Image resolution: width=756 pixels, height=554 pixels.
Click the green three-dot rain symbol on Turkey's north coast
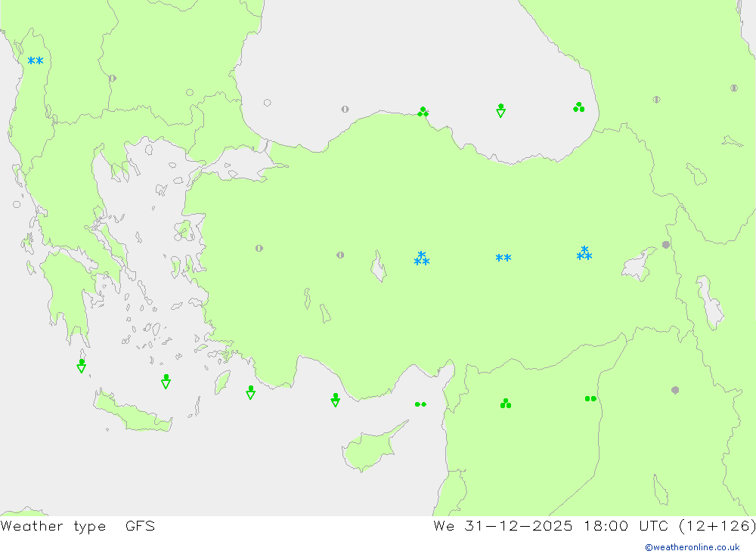[x=423, y=112]
